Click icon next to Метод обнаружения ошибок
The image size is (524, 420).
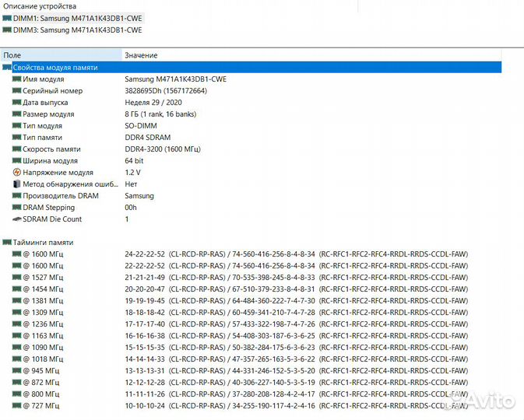[16, 184]
